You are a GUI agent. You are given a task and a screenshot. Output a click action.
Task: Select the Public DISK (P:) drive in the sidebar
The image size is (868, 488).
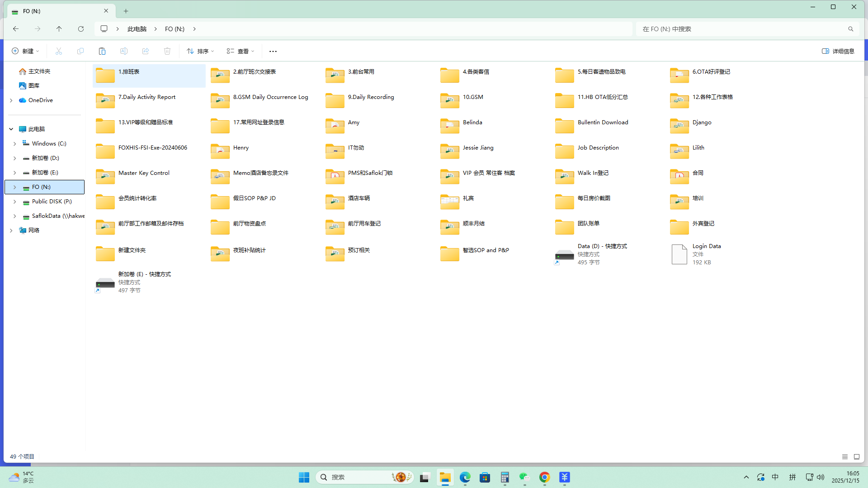point(52,202)
